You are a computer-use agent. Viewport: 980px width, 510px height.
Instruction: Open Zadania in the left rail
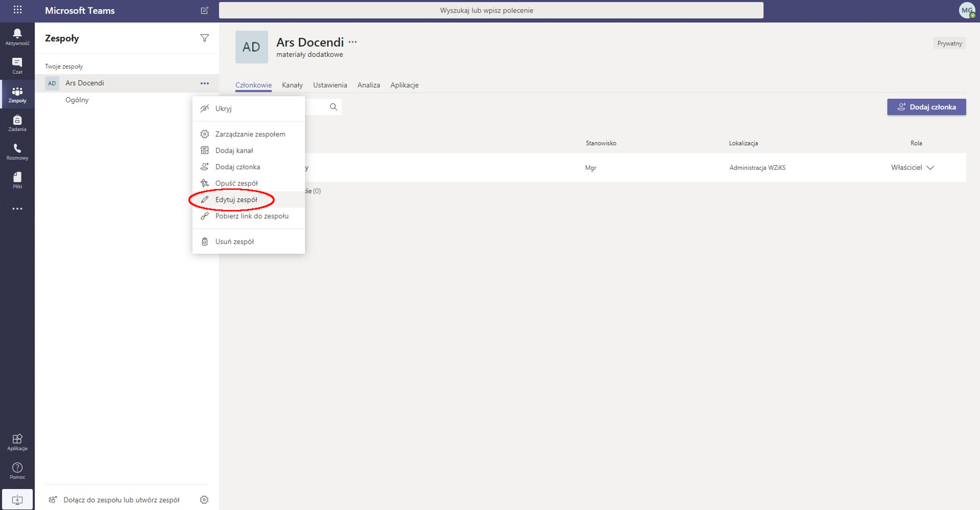(x=17, y=123)
